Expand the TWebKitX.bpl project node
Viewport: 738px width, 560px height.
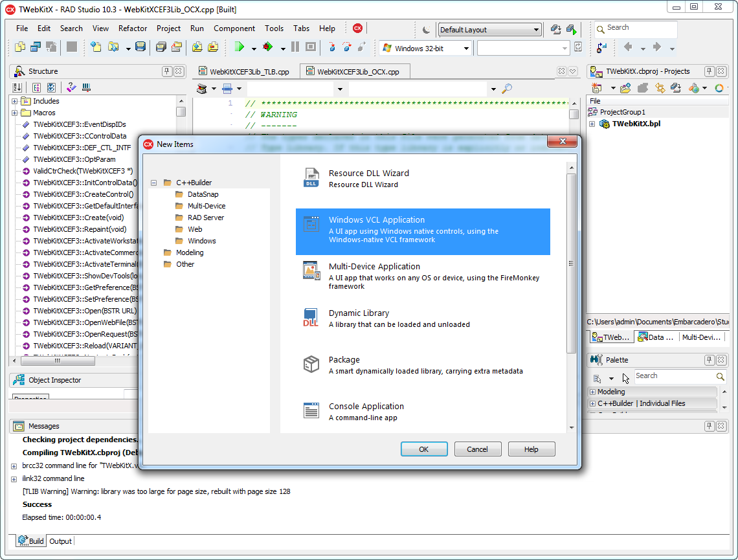pyautogui.click(x=592, y=124)
